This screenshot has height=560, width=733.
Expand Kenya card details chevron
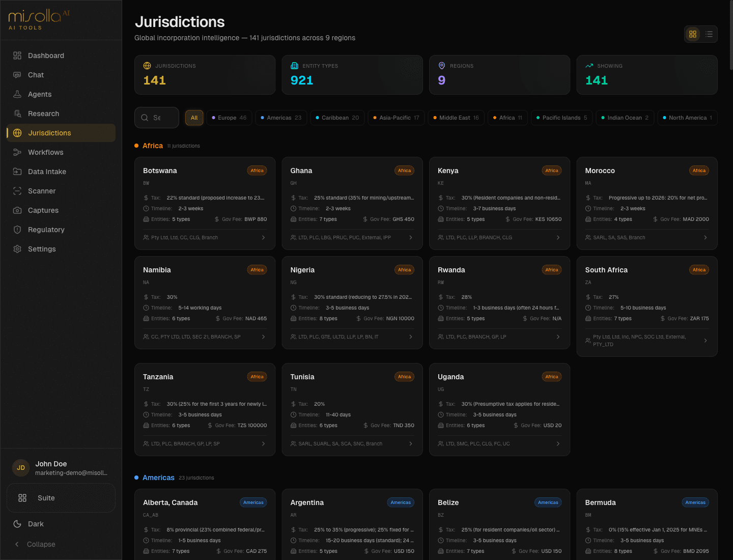(558, 238)
